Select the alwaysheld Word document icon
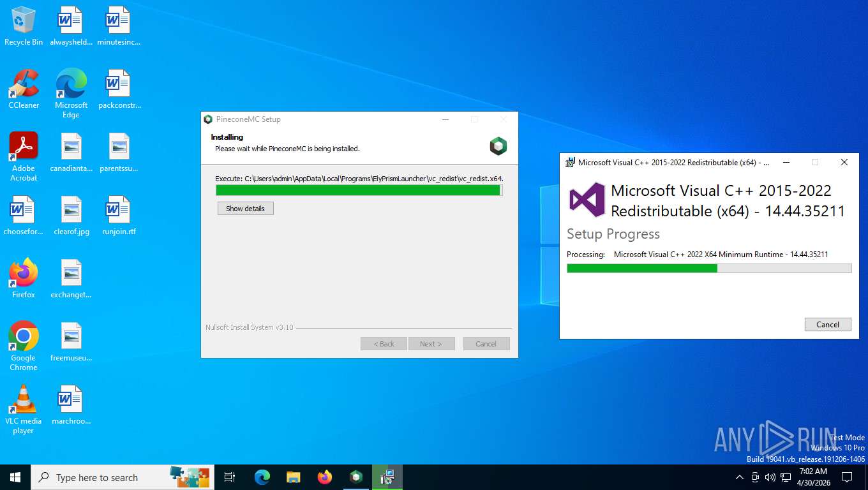The height and width of the screenshot is (490, 868). coord(71,26)
